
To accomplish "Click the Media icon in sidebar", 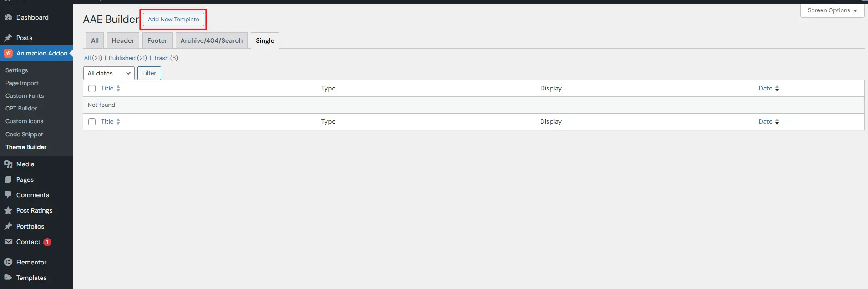I will pos(8,164).
